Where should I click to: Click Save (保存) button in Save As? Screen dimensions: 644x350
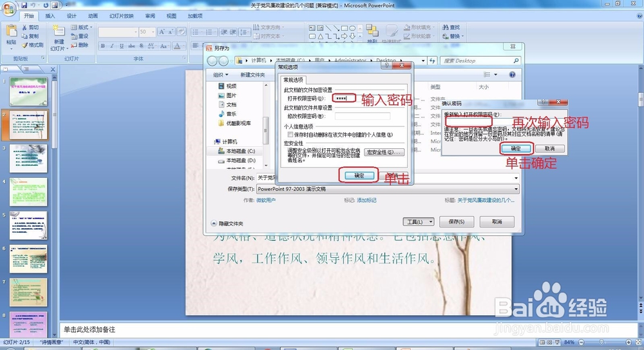click(x=457, y=222)
